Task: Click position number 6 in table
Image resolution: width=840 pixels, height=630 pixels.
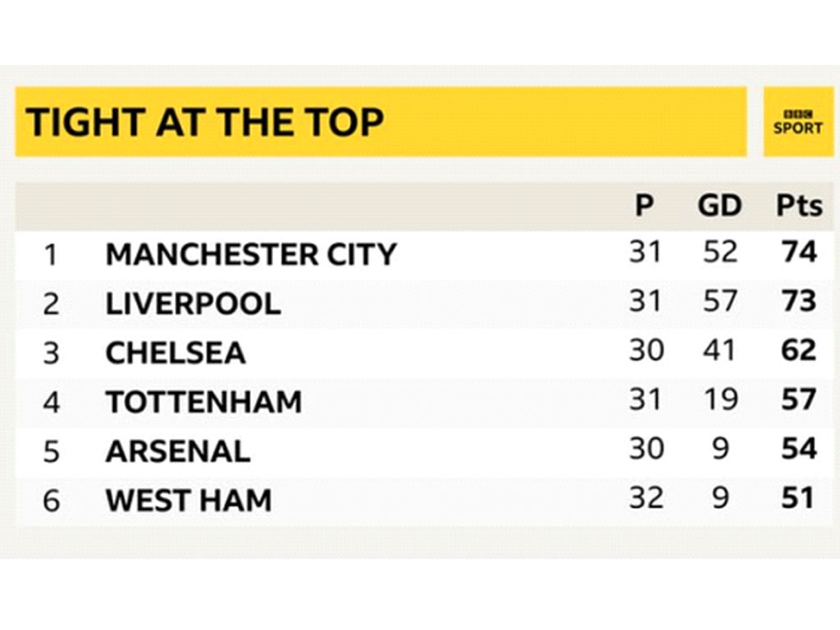Action: 51,501
